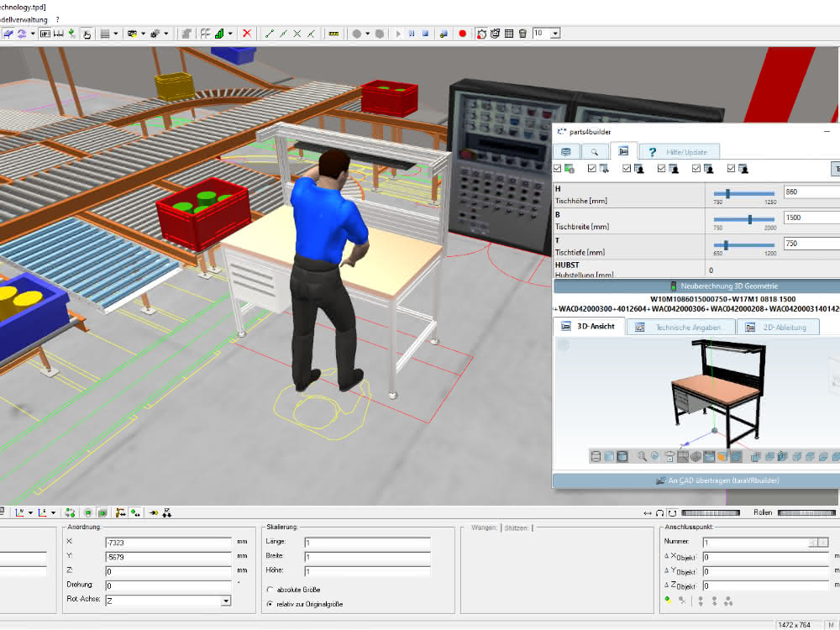
Task: Click the FF layout icon in the toolbar
Action: click(205, 34)
